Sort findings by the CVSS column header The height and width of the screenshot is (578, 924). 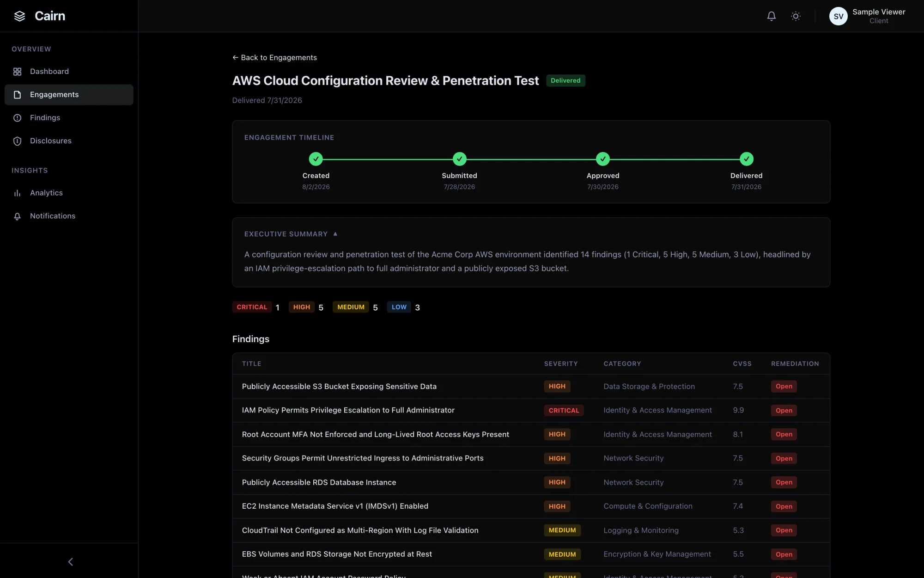pos(742,364)
